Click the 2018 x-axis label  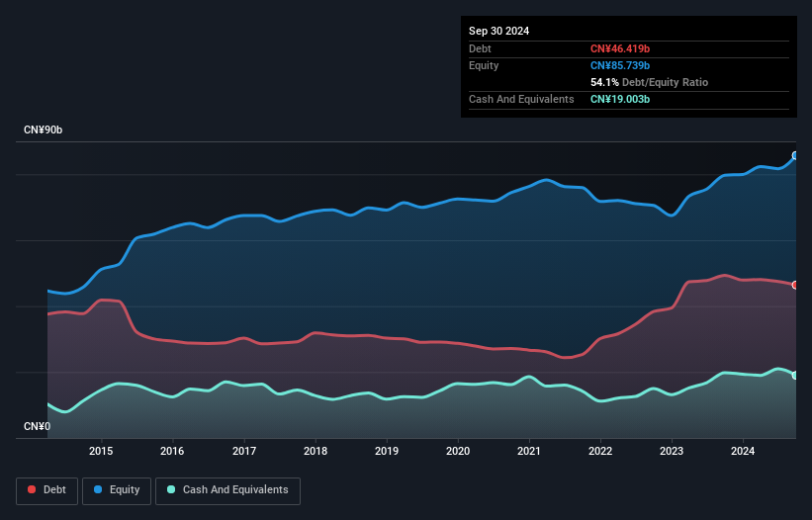316,451
